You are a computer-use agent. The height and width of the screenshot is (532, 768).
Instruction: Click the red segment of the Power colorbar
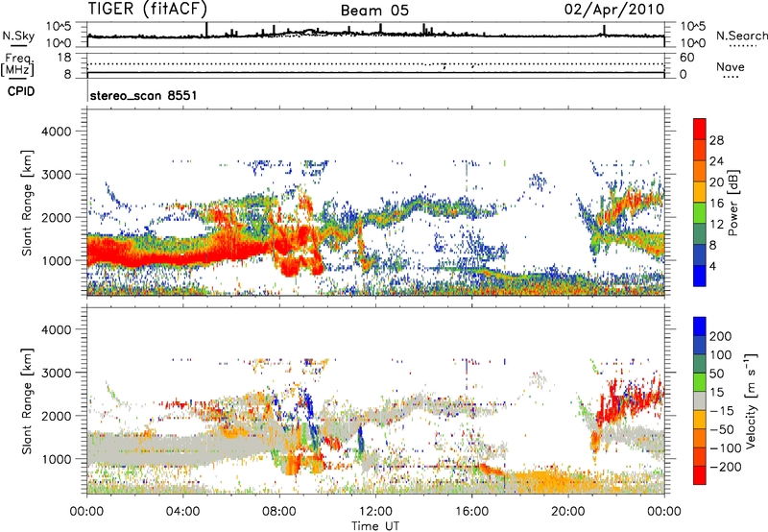click(700, 129)
